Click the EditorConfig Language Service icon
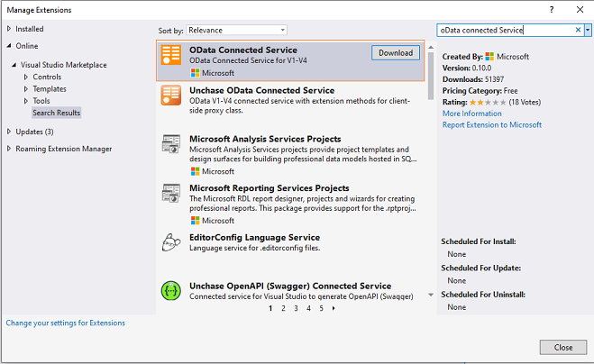The image size is (594, 364). pyautogui.click(x=171, y=243)
